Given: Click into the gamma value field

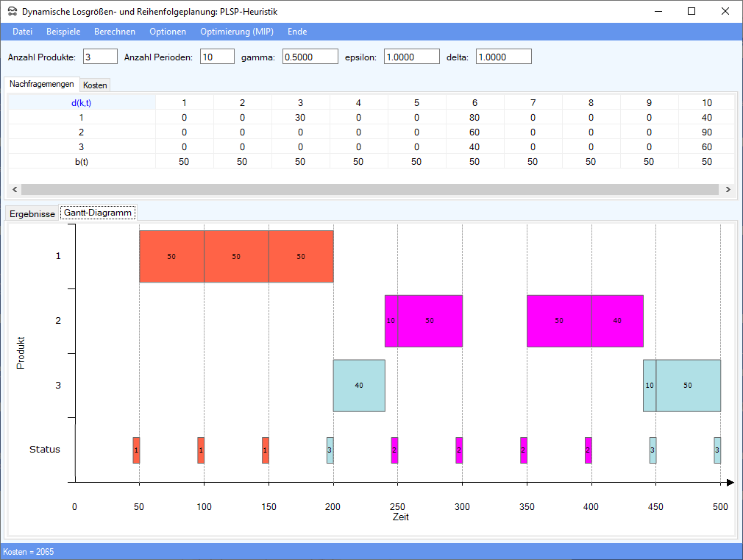Looking at the screenshot, I should (x=310, y=57).
